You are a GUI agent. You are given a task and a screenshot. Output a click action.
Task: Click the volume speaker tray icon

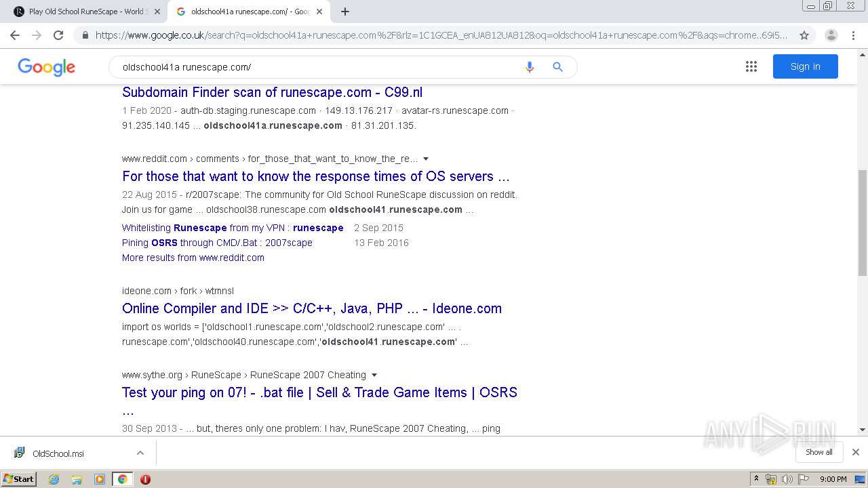(787, 479)
